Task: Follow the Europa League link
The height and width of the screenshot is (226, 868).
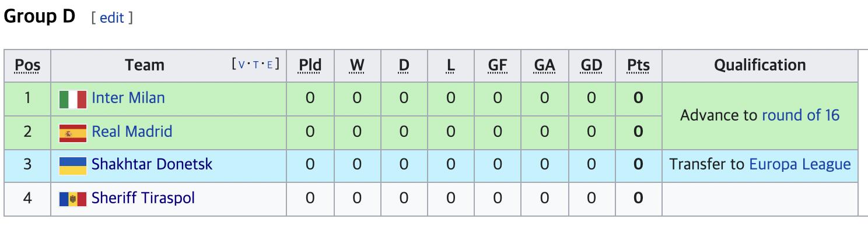Action: tap(800, 165)
